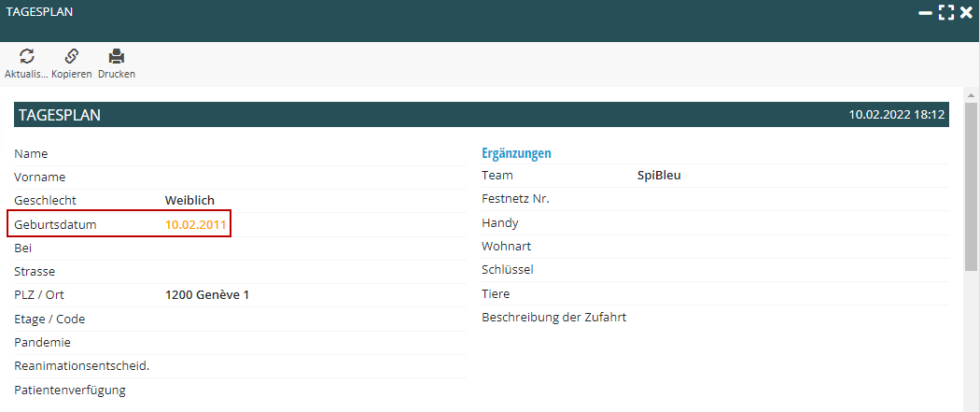Click the Kopieren link icon
The image size is (980, 412).
click(x=71, y=57)
